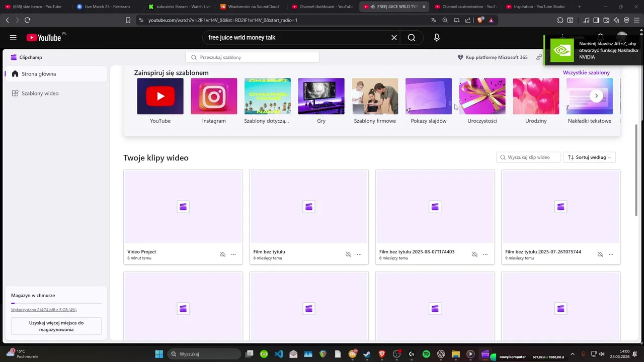Screen dimensions: 644x362
Task: Switch to the kubusiekz Stream tab
Action: [179, 7]
